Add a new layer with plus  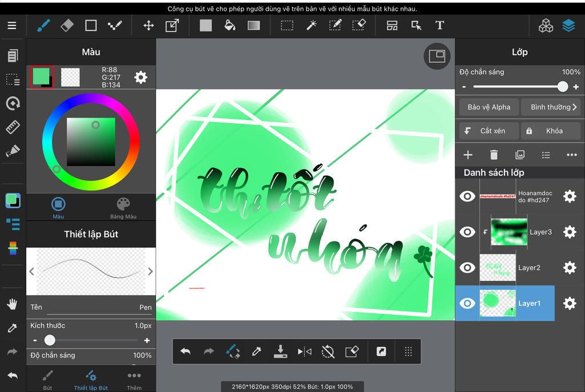[468, 155]
